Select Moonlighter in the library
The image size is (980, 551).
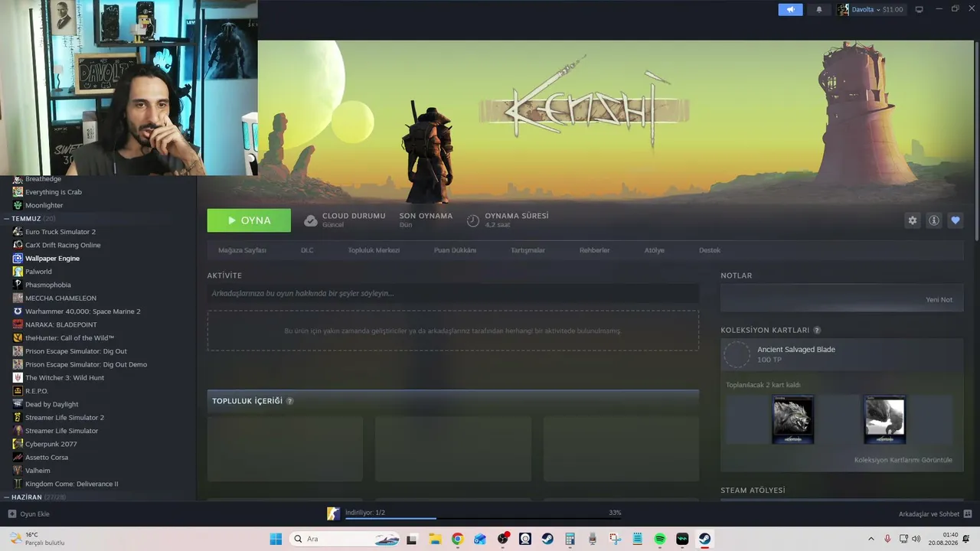pyautogui.click(x=44, y=205)
